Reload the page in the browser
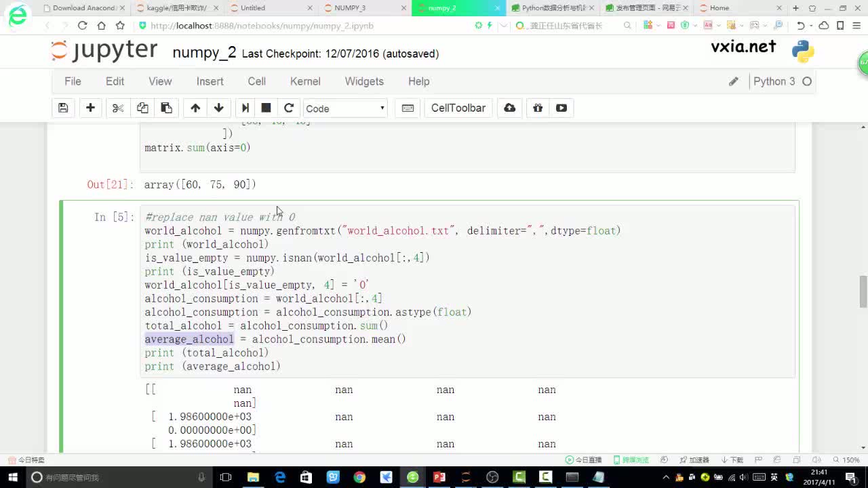868x488 pixels. (82, 25)
